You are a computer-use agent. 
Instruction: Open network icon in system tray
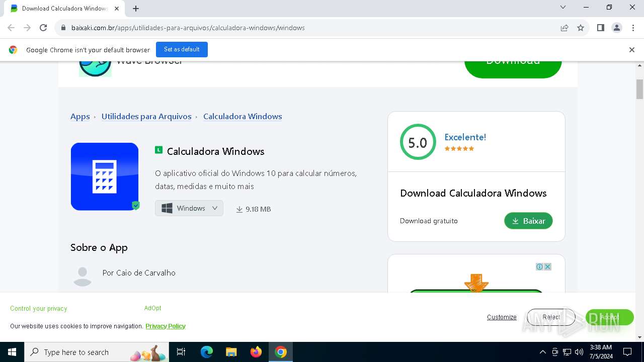click(567, 352)
